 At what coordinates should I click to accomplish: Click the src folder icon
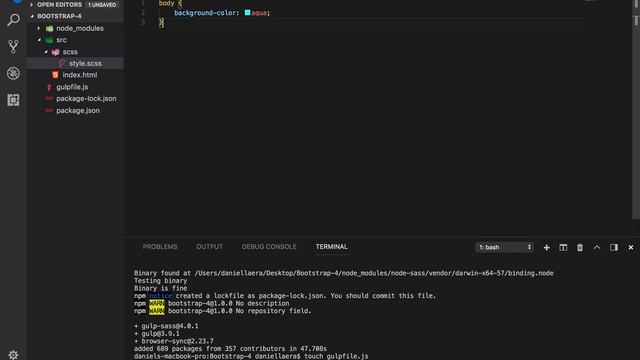coord(49,40)
